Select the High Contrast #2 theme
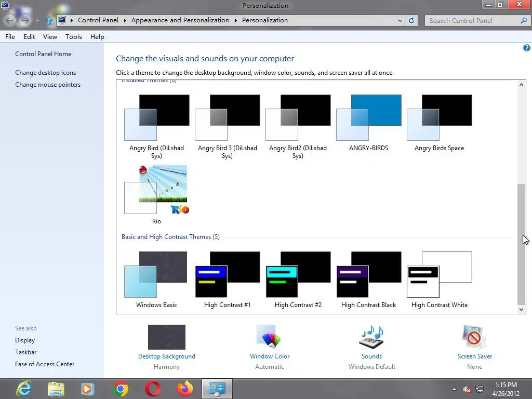 point(298,280)
